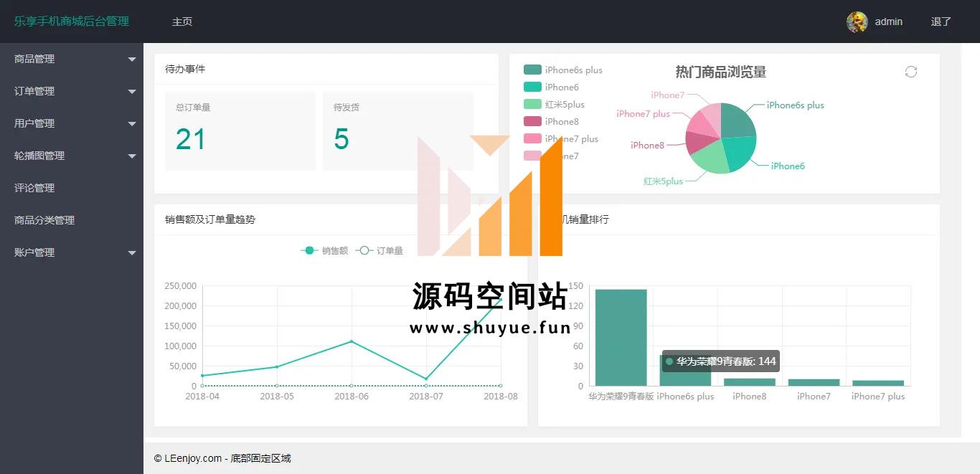Toggle iPhone8 in the pie legend
The width and height of the screenshot is (980, 474).
tap(551, 121)
